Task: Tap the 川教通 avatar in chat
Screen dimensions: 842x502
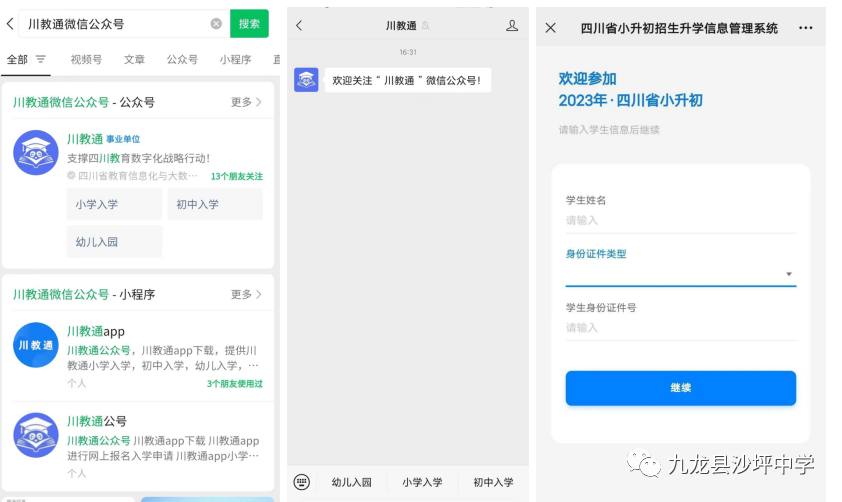Action: tap(306, 80)
